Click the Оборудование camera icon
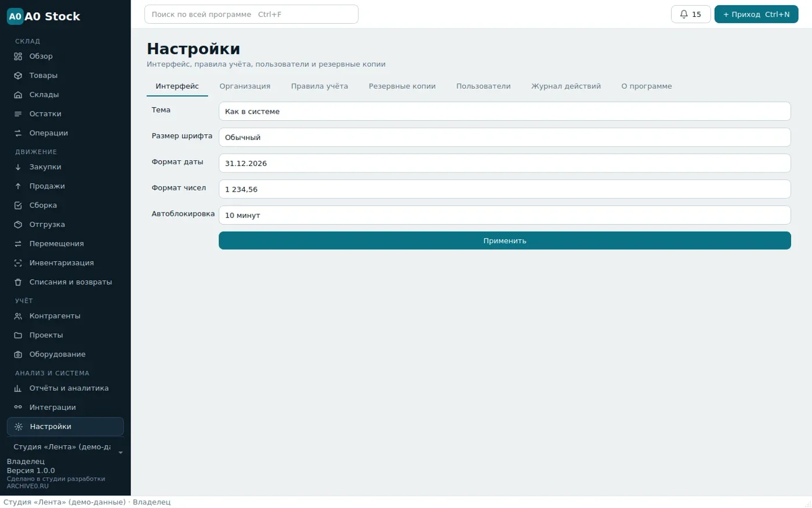This screenshot has width=812, height=508. point(18,354)
